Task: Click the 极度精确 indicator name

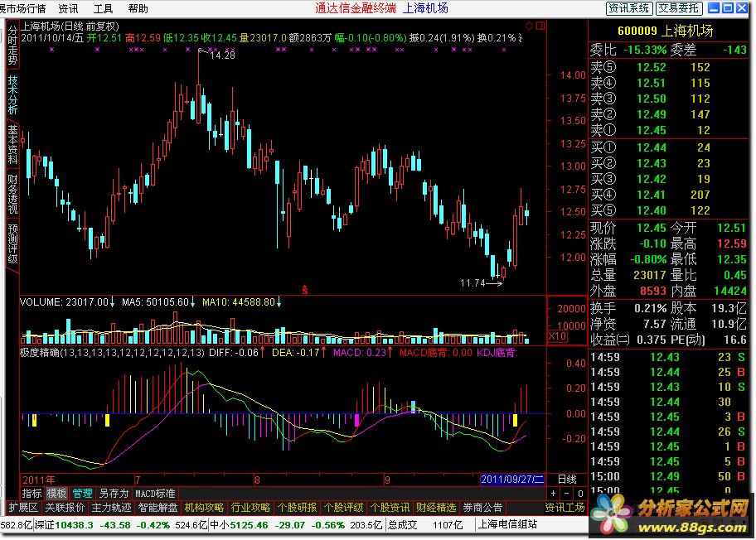Action: (39, 353)
